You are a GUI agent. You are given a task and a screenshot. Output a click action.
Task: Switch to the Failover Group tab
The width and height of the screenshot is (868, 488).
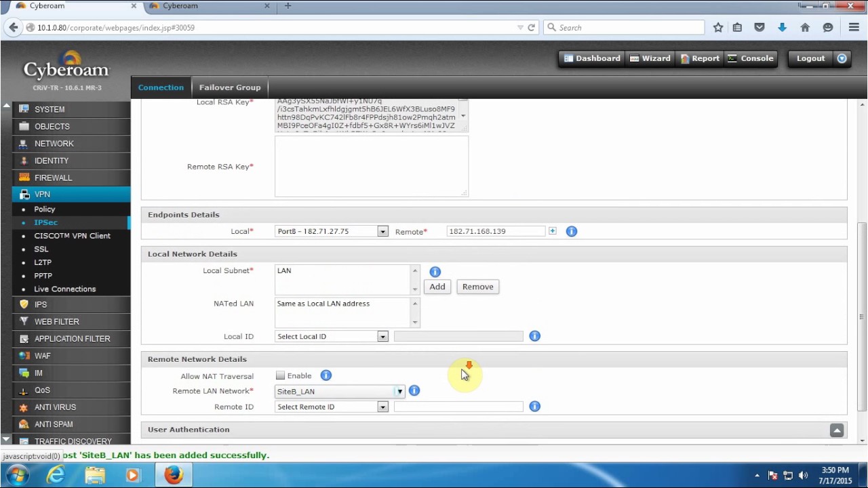(230, 87)
